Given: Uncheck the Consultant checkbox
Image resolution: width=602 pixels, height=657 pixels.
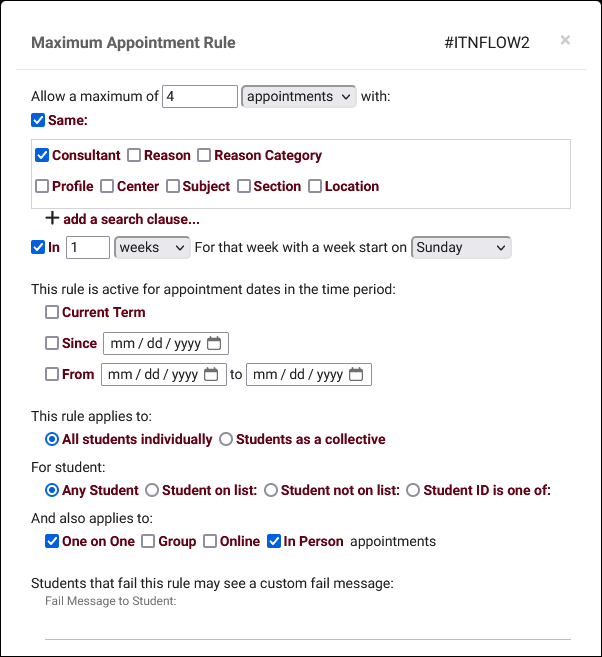Looking at the screenshot, I should (42, 156).
